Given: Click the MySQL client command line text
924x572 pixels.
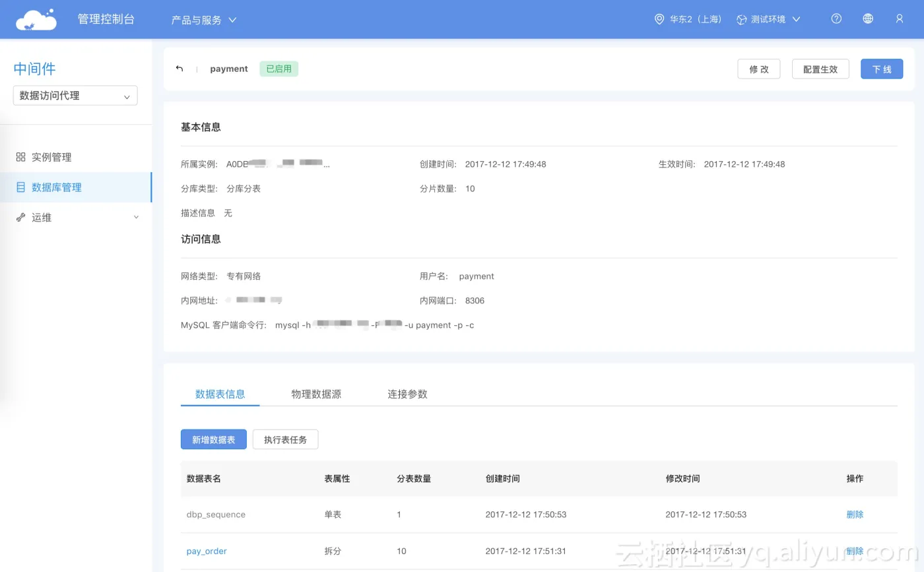Looking at the screenshot, I should [x=374, y=325].
